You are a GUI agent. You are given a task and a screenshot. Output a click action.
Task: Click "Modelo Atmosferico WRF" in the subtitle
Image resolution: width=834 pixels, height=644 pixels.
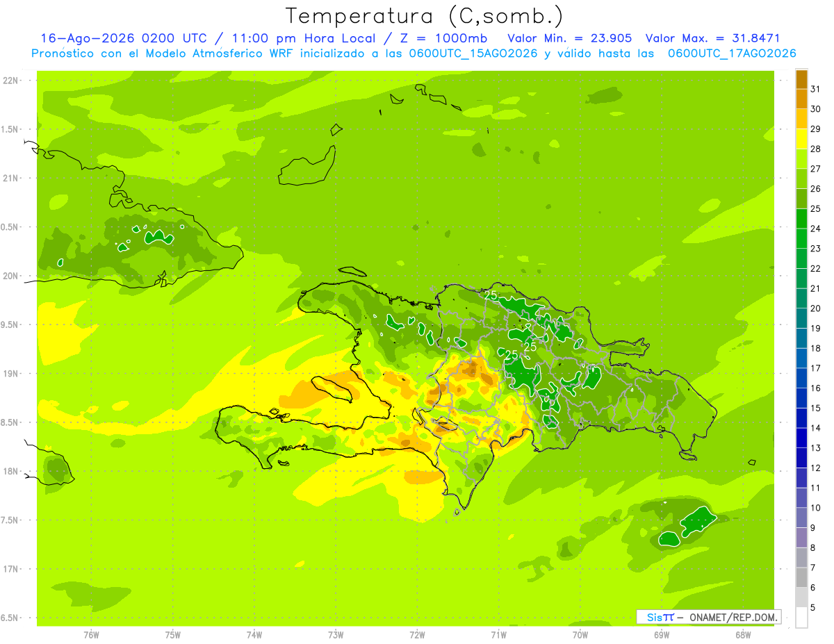tap(220, 53)
